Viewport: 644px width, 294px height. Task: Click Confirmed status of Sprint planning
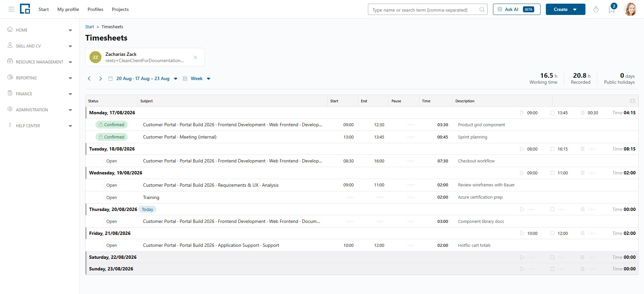(111, 137)
